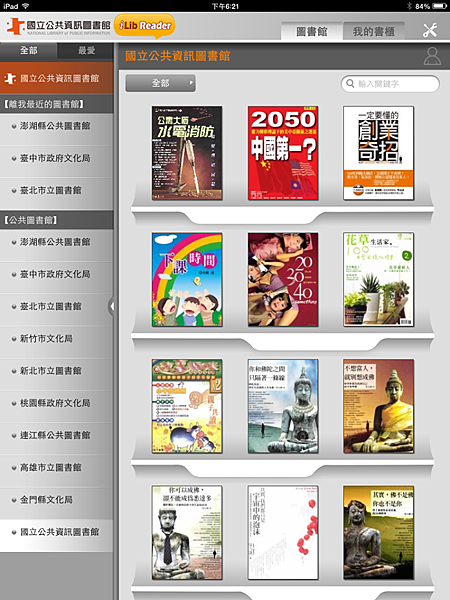Image resolution: width=450 pixels, height=600 pixels.
Task: Select 連江縣公共圖書館 library
Action: point(57,435)
